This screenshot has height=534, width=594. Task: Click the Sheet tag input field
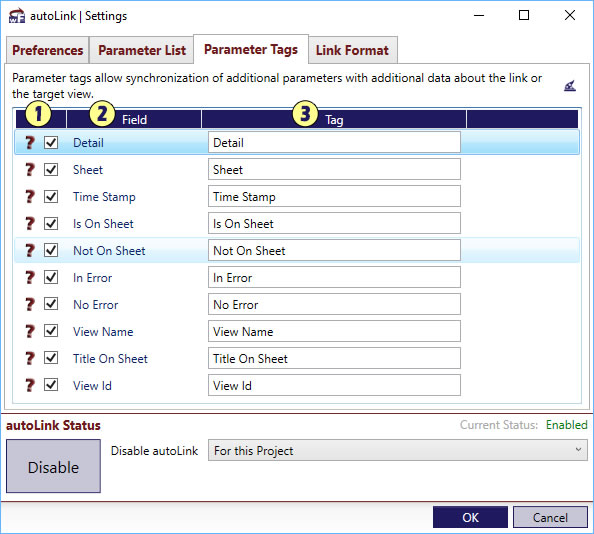pyautogui.click(x=334, y=169)
